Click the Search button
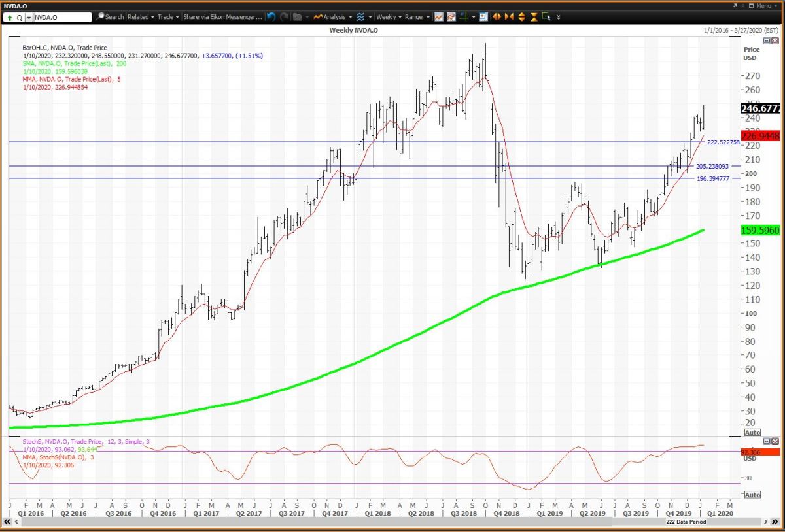The width and height of the screenshot is (785, 532). (x=110, y=17)
